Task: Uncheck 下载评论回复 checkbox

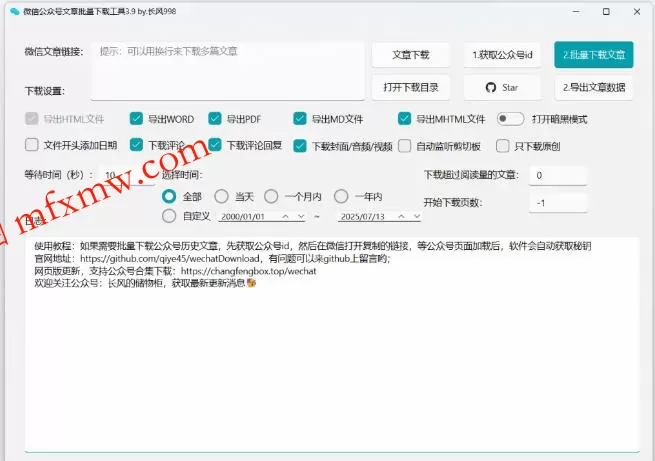Action: point(215,145)
